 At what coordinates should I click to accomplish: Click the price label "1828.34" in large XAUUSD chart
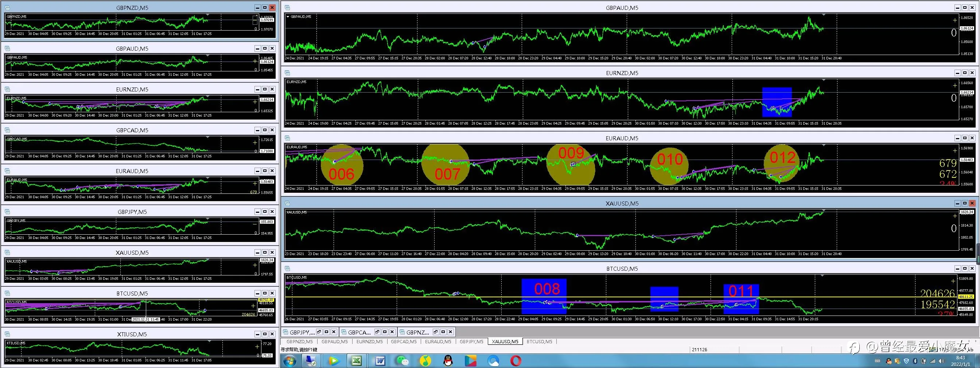[967, 212]
